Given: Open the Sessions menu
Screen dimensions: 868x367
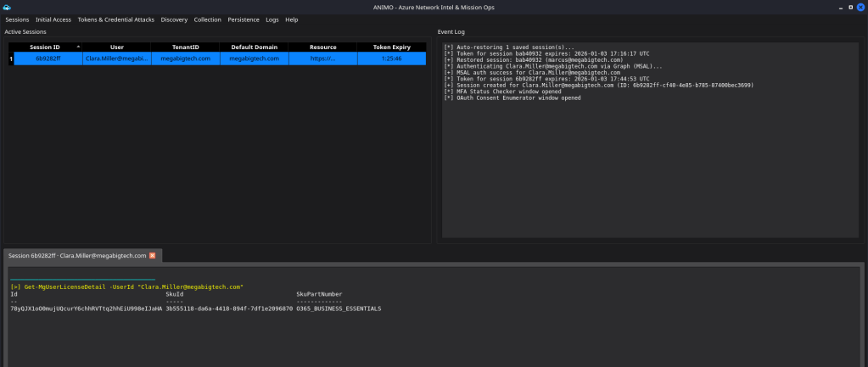Looking at the screenshot, I should point(17,19).
